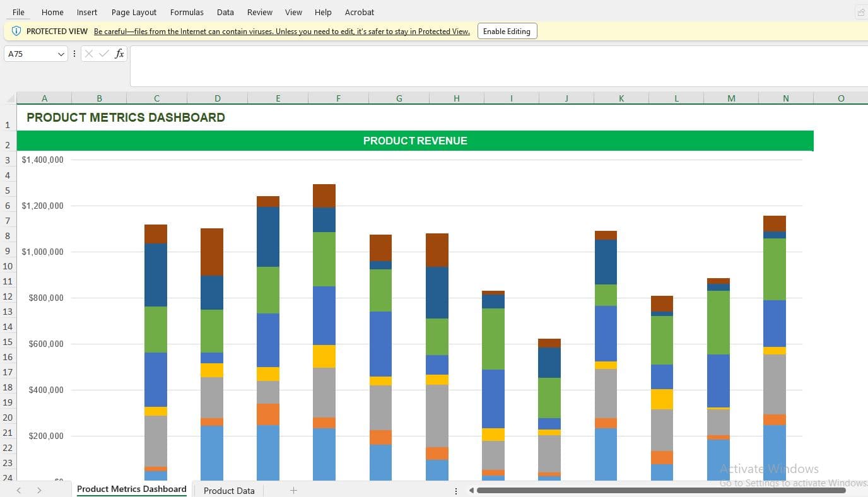The height and width of the screenshot is (497, 868).
Task: Click the cancel X icon in formula bar
Action: click(88, 54)
